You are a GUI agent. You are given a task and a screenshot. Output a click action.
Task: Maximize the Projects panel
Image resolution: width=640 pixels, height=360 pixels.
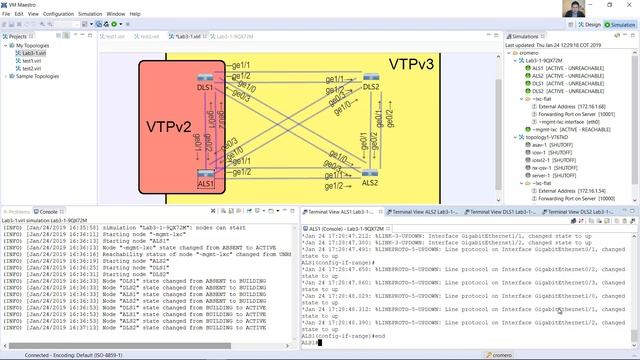pos(90,36)
